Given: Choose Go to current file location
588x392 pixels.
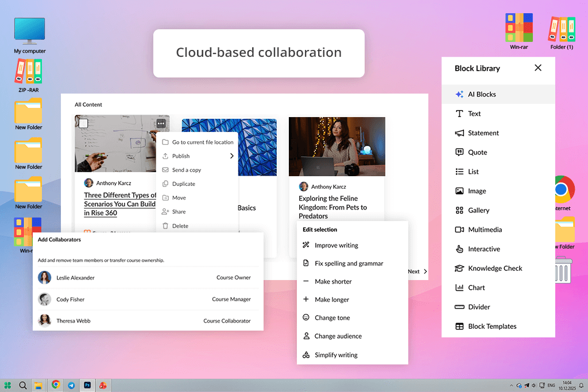Looking at the screenshot, I should pyautogui.click(x=198, y=142).
